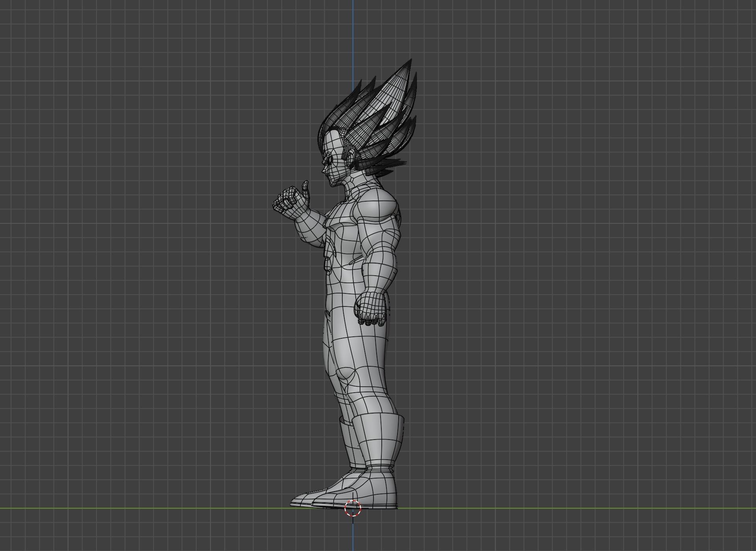Click the lowered fist beside the hip
Viewport: 756px width, 551px height.
click(x=371, y=308)
